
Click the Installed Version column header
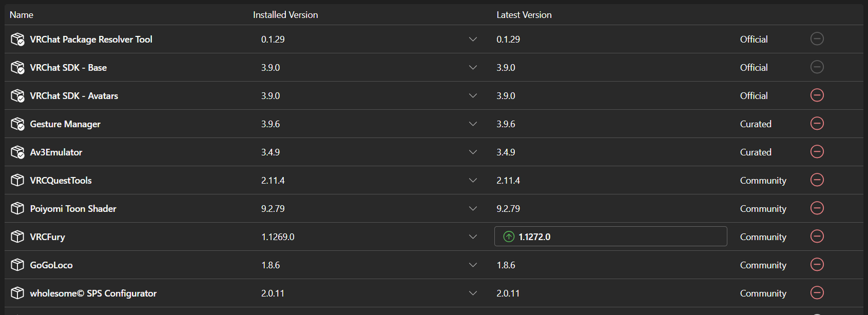point(285,15)
